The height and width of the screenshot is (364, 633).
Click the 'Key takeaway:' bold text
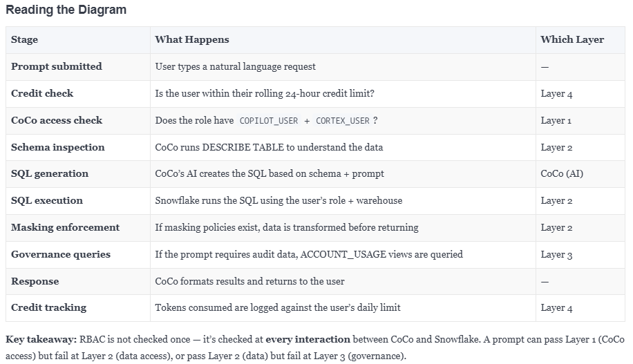click(x=41, y=339)
